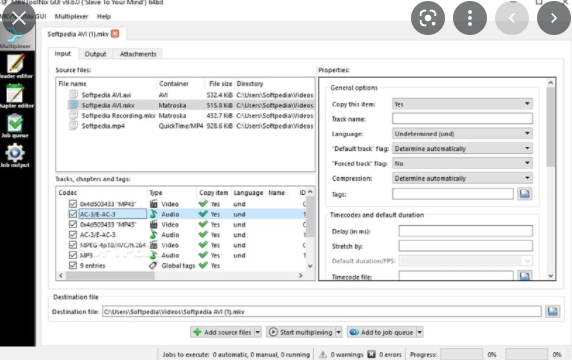This screenshot has height=360, width=572.
Task: Open the Job queue panel
Action: [15, 126]
